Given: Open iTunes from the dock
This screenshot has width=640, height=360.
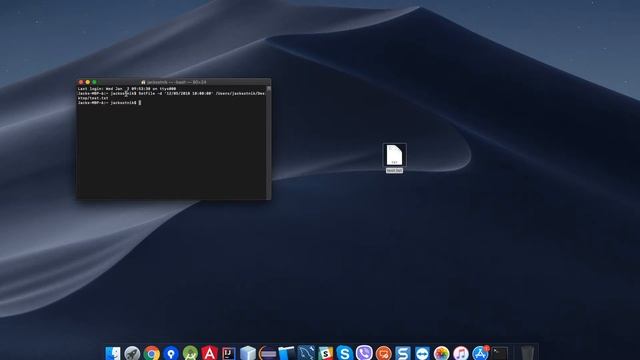Looking at the screenshot, I should tap(461, 353).
